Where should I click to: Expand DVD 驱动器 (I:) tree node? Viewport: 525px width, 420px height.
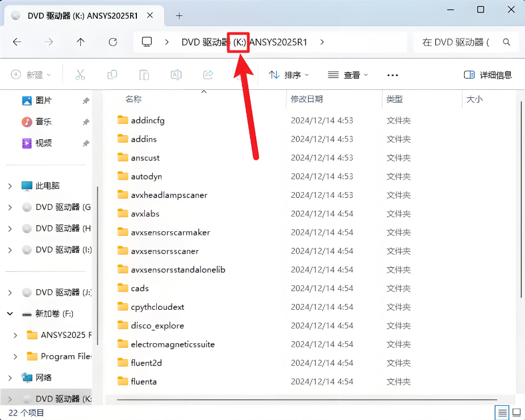click(x=10, y=250)
